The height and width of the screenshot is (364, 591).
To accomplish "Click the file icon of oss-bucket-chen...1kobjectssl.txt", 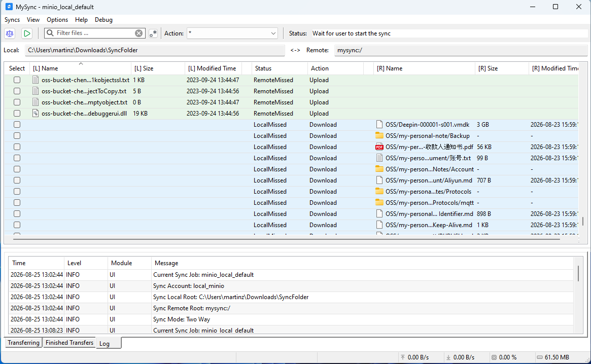I will point(36,80).
